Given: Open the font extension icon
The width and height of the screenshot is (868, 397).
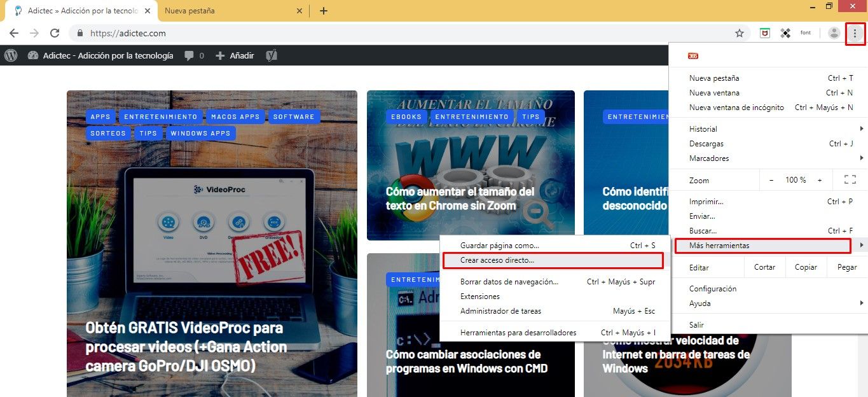Looking at the screenshot, I should 805,32.
